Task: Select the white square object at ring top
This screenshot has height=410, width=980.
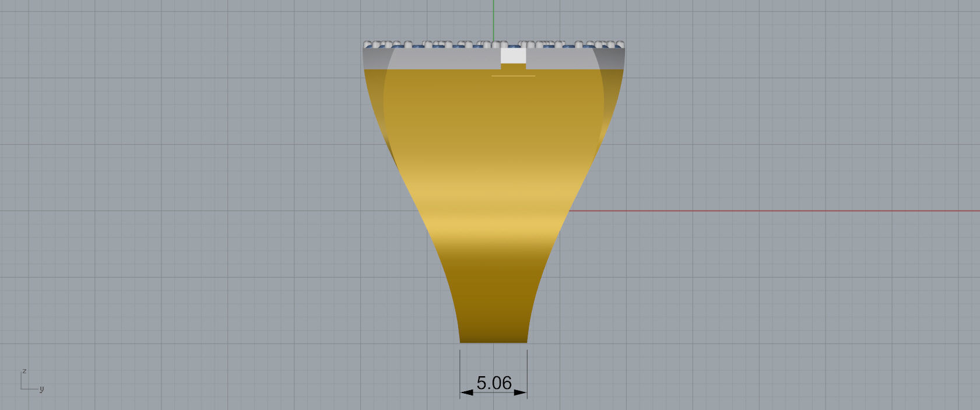Action: 513,55
